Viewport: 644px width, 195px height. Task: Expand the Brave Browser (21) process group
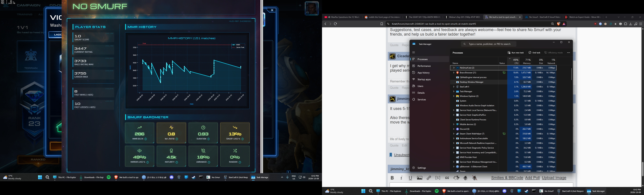(x=454, y=73)
